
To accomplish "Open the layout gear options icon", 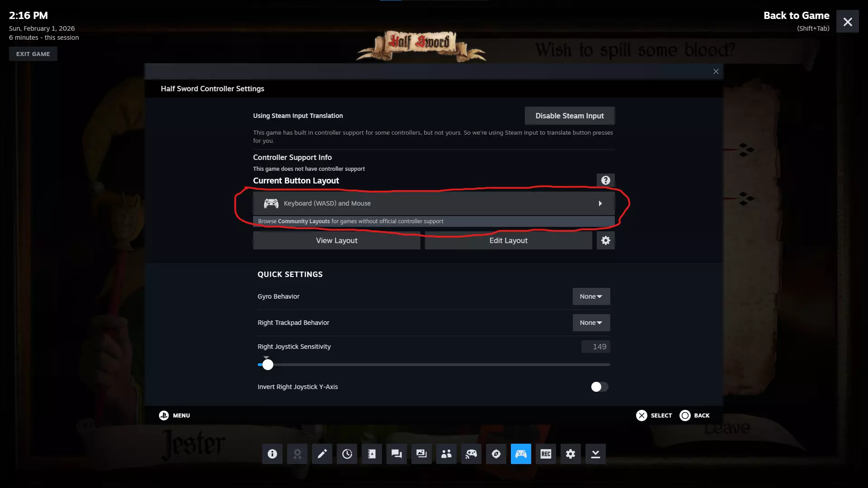I will pyautogui.click(x=605, y=240).
